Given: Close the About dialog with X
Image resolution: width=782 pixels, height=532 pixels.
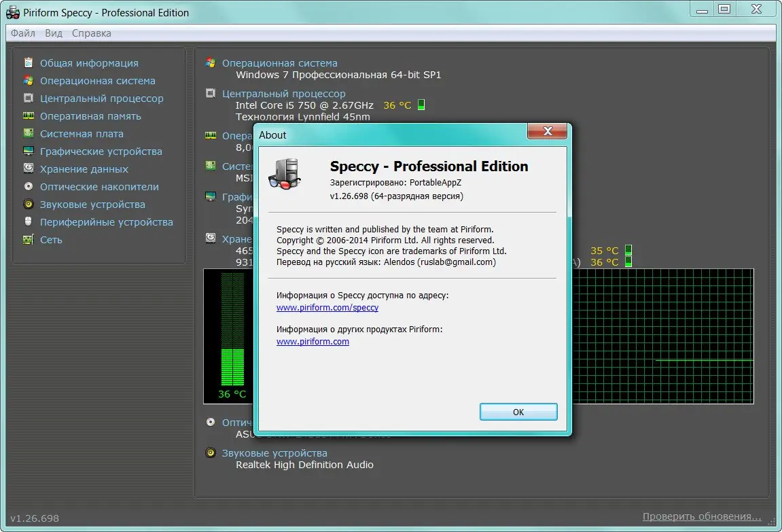Looking at the screenshot, I should 547,131.
